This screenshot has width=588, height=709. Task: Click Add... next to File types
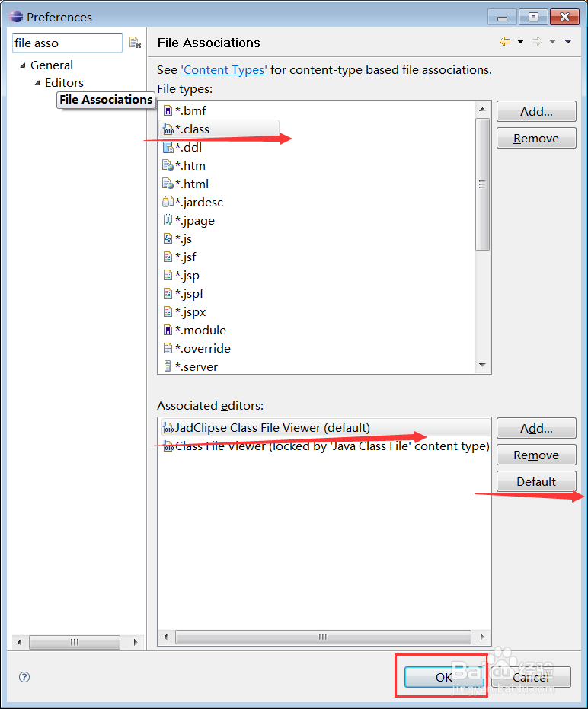point(536,112)
